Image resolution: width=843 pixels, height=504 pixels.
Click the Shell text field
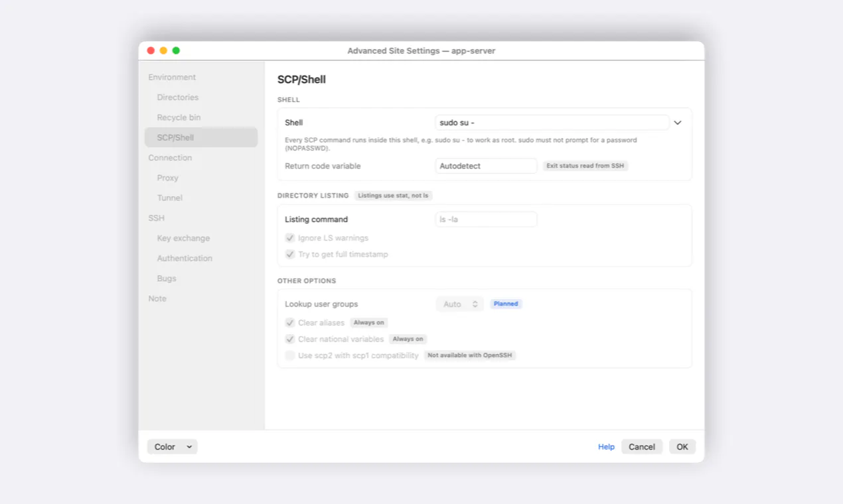pos(552,123)
